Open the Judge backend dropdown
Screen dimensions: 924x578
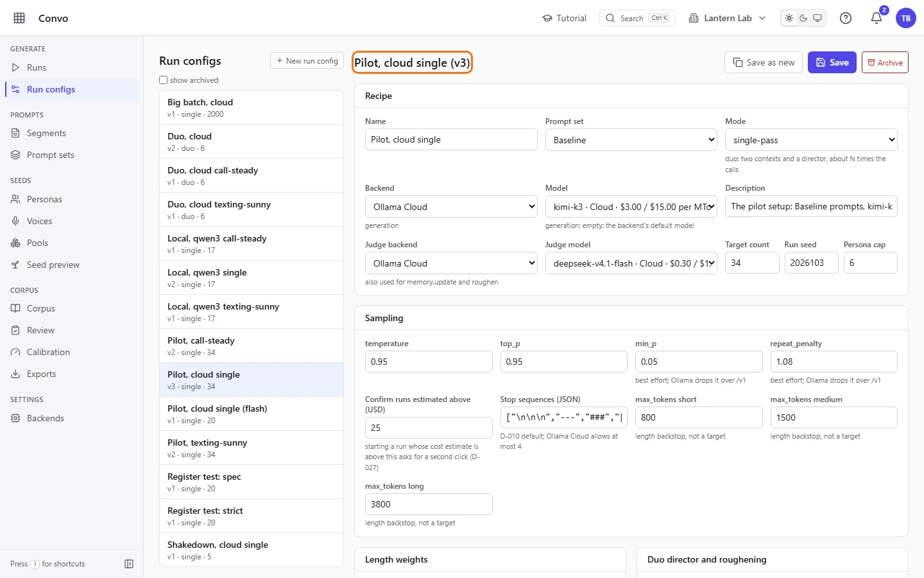[x=451, y=263]
